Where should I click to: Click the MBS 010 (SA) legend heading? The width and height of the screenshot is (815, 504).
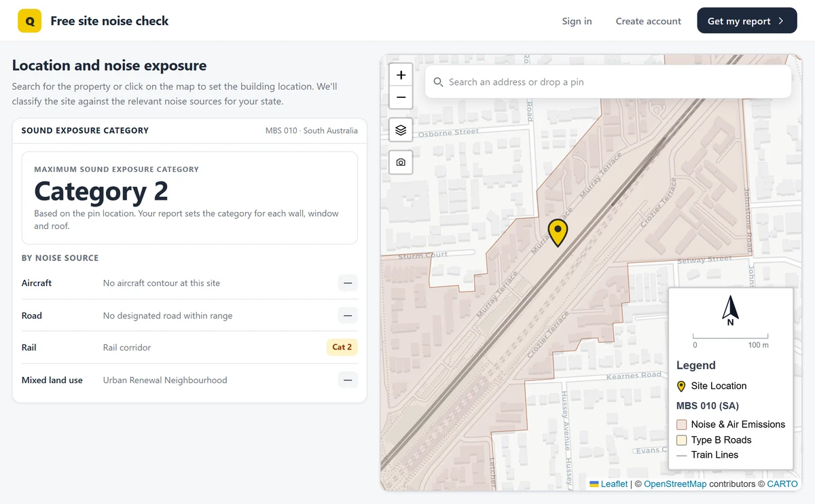click(x=708, y=406)
